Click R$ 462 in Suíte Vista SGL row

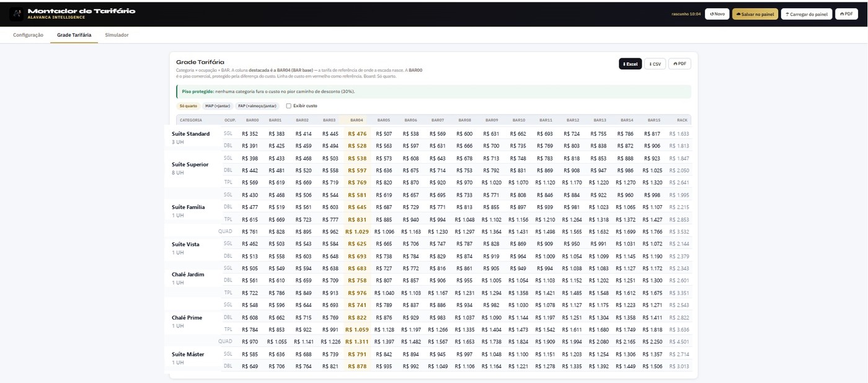[x=250, y=244]
